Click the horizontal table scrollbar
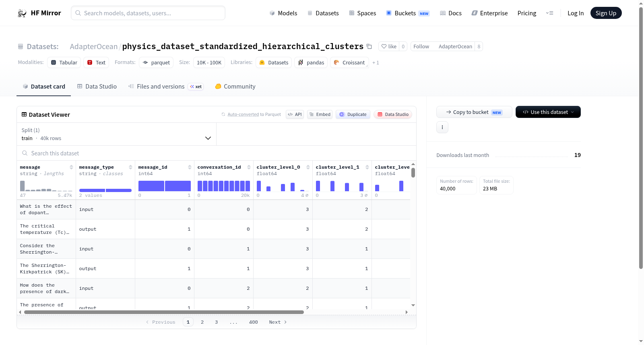644x345 pixels. [164, 312]
